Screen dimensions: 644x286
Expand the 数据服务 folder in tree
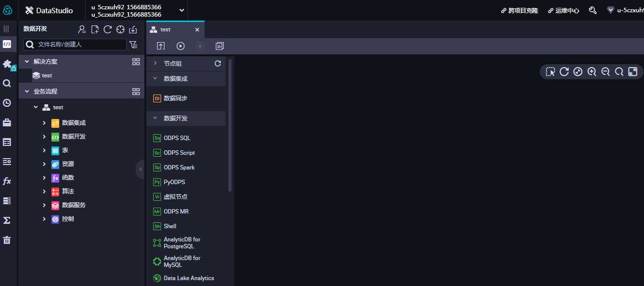tap(44, 205)
